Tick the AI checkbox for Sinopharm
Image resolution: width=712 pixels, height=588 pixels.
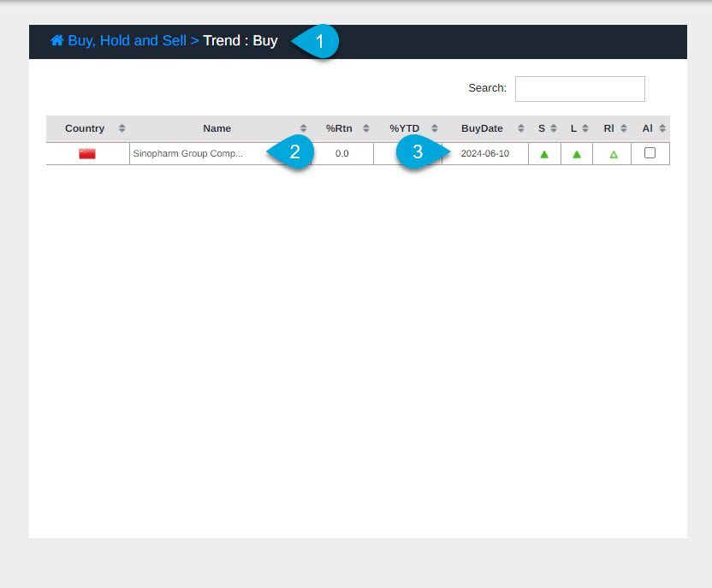pos(650,153)
